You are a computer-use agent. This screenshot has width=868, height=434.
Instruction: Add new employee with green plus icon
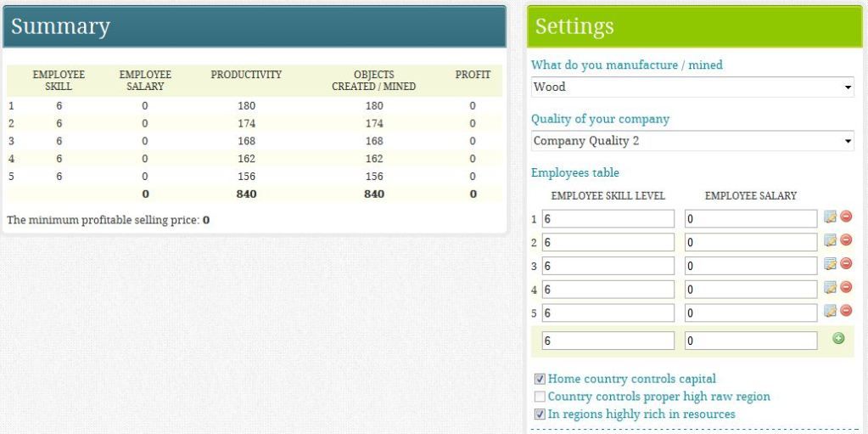(838, 339)
